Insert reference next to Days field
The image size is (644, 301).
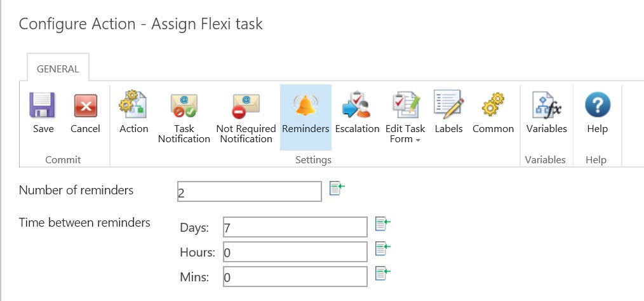coord(382,224)
